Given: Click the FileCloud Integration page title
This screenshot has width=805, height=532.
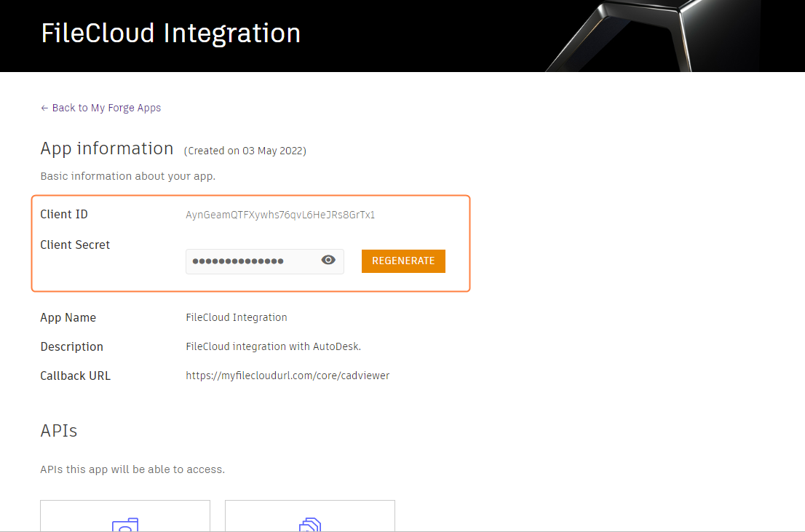Looking at the screenshot, I should click(x=170, y=33).
